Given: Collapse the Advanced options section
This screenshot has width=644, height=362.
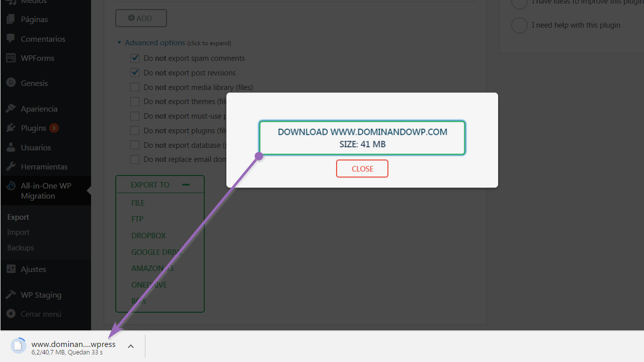Looking at the screenshot, I should pos(154,43).
